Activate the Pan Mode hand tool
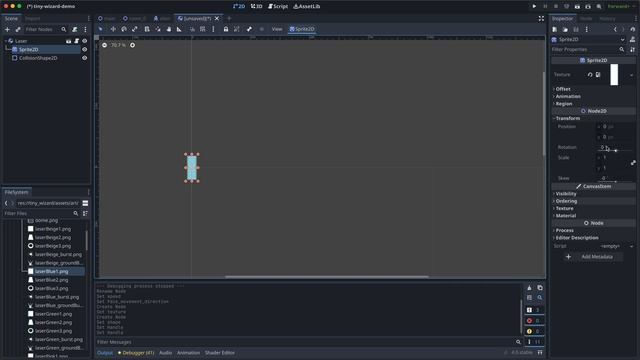This screenshot has height=360, width=640. pos(169,29)
